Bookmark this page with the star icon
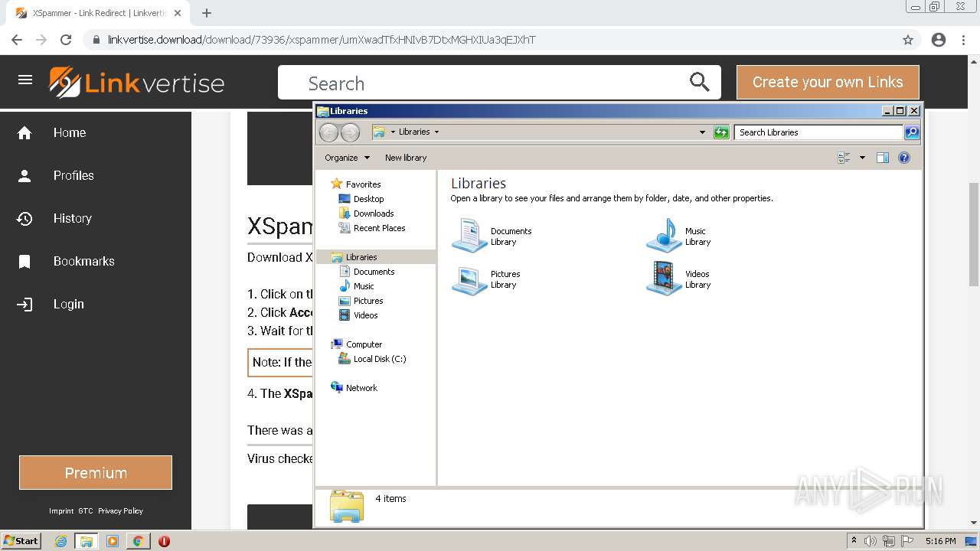The image size is (980, 551). coord(908,40)
